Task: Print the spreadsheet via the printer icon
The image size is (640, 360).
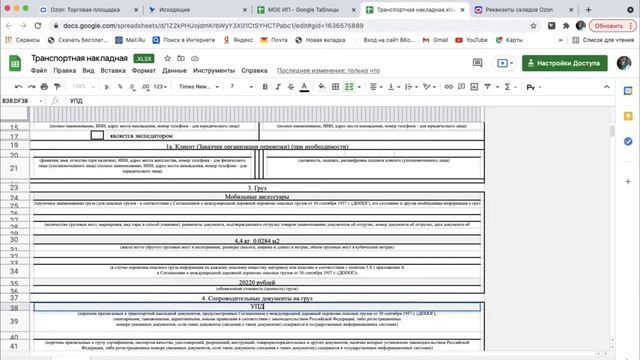Action: (44, 87)
